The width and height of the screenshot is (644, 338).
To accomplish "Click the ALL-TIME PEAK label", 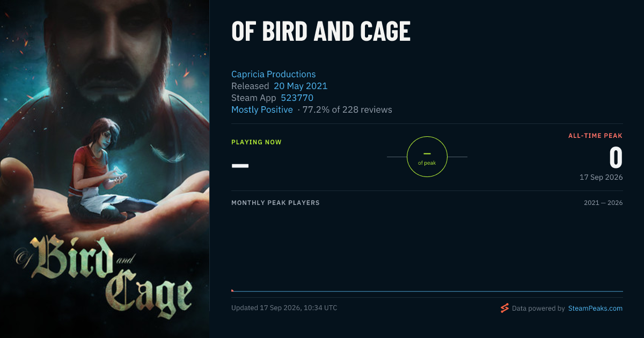I will point(595,136).
